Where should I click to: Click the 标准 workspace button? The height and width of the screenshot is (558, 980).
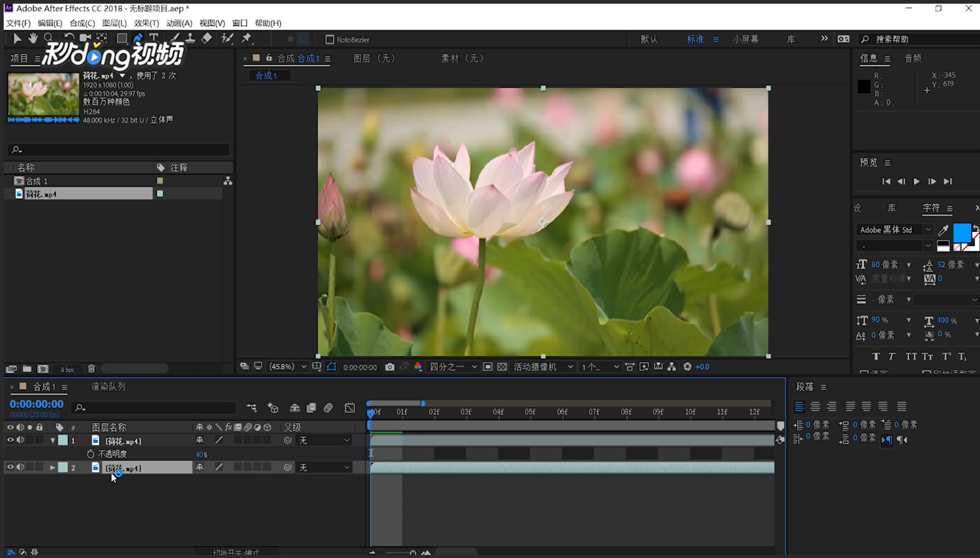[695, 39]
